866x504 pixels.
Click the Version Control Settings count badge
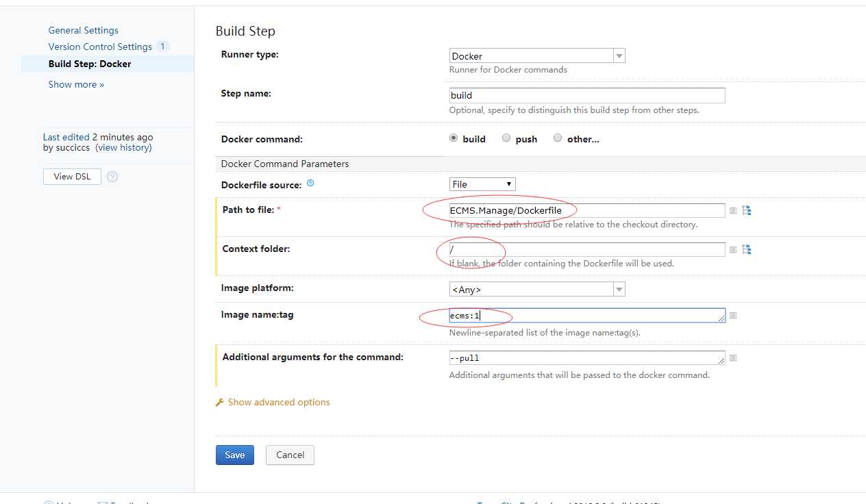(x=162, y=47)
